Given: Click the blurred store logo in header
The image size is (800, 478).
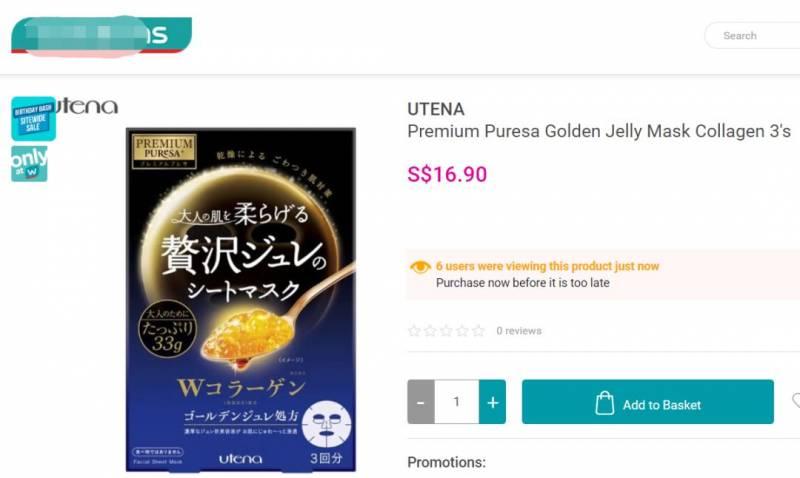Looking at the screenshot, I should [x=102, y=35].
